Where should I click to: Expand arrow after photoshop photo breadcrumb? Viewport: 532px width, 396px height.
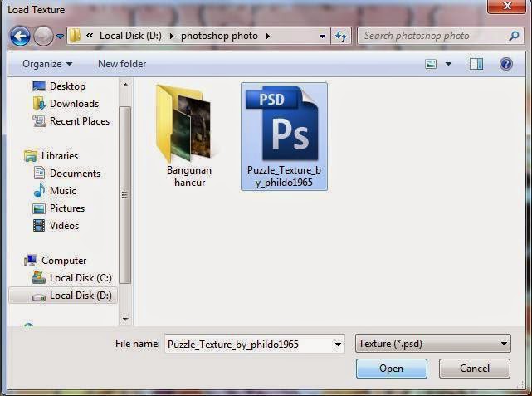(268, 36)
